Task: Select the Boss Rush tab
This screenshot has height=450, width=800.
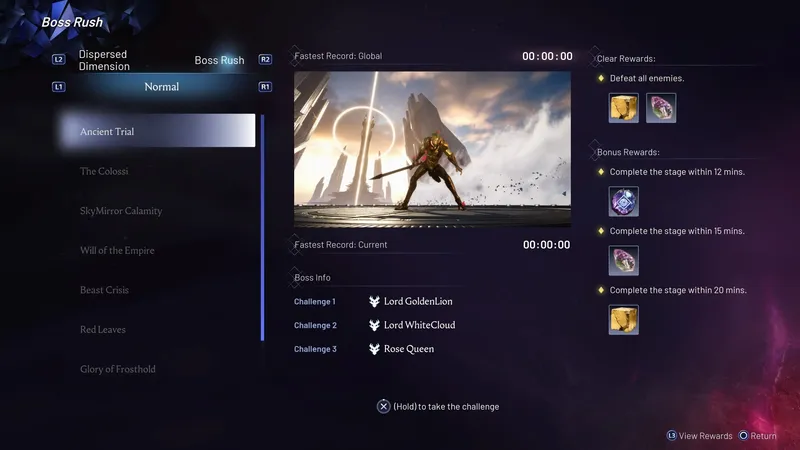Action: pyautogui.click(x=219, y=60)
